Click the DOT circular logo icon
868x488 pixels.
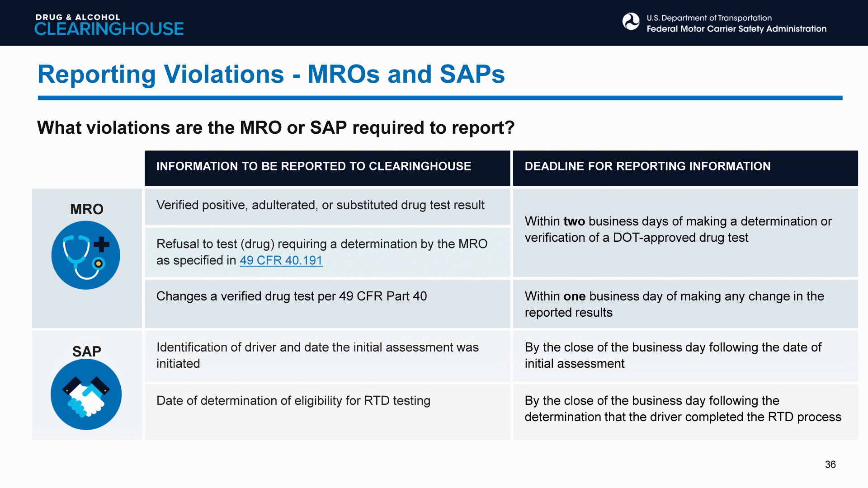point(631,22)
